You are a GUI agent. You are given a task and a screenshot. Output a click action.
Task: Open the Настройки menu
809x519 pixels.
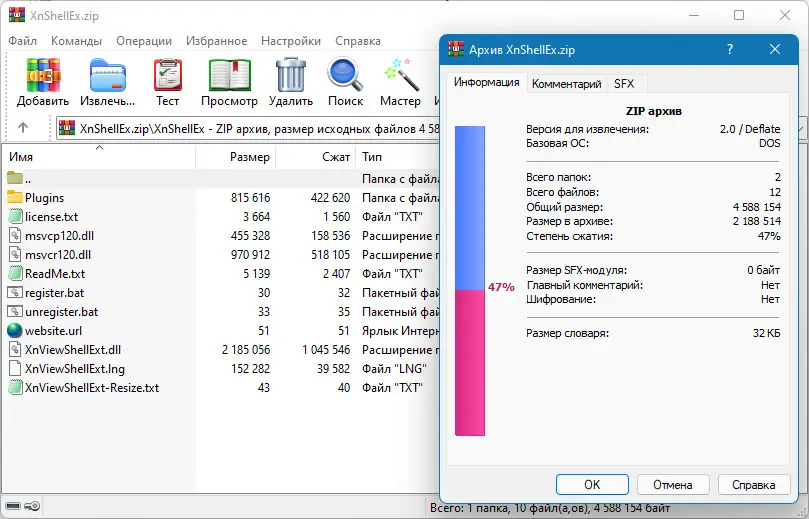[x=291, y=41]
